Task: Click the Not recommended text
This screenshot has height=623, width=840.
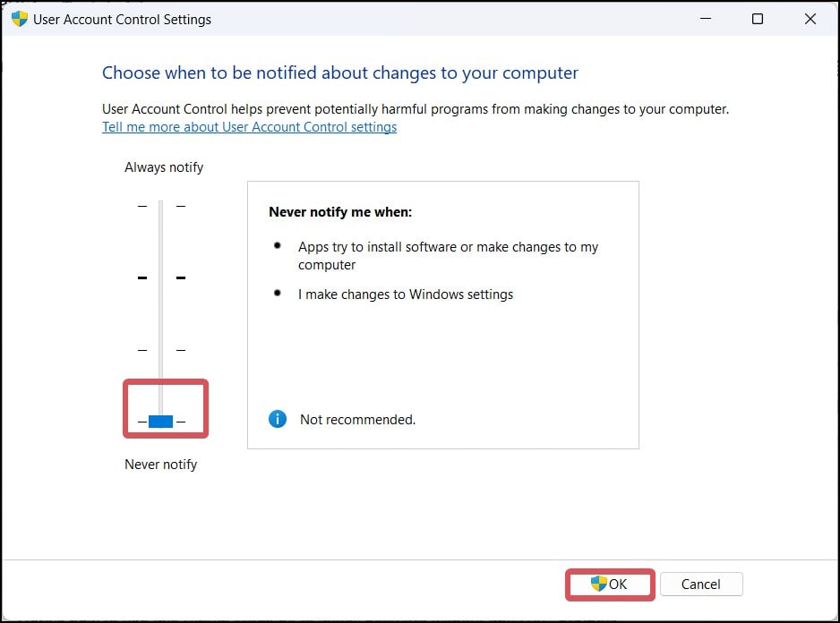Action: tap(357, 420)
